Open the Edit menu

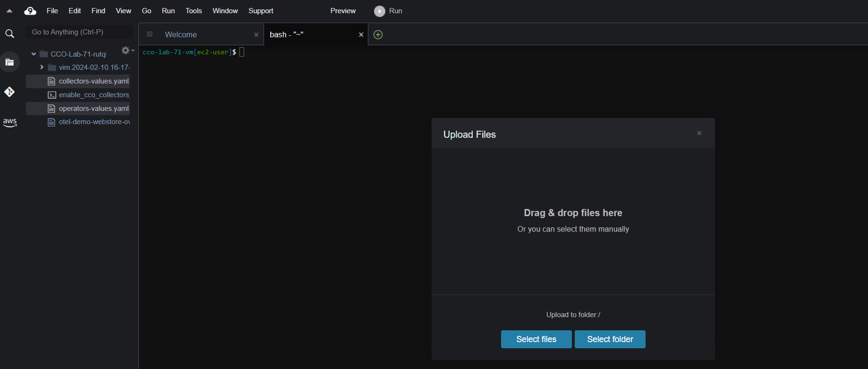click(x=74, y=11)
